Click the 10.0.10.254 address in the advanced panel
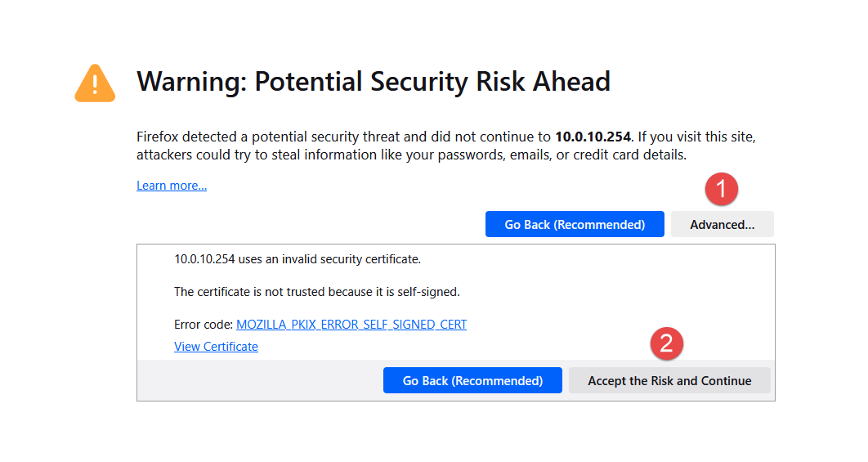The width and height of the screenshot is (868, 462). coord(204,259)
